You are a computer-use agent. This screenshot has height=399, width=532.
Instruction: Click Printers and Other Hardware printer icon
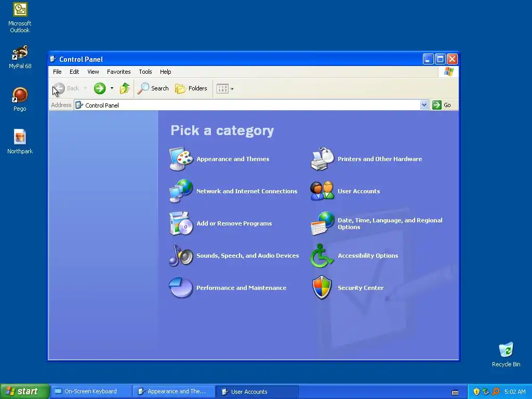(x=322, y=159)
